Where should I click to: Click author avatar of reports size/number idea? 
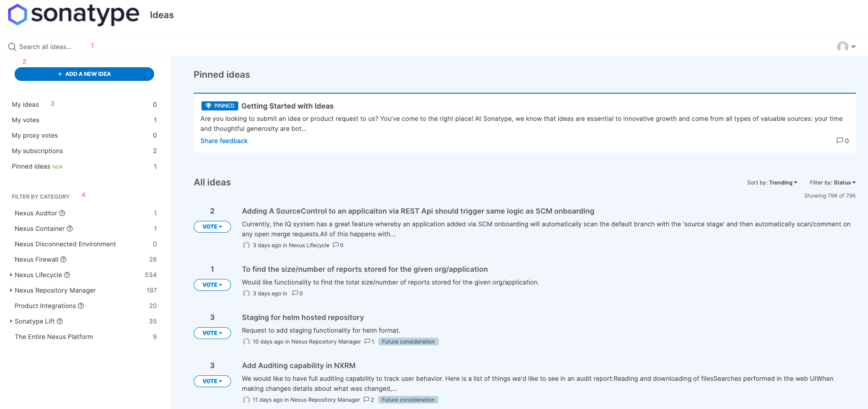coord(246,294)
